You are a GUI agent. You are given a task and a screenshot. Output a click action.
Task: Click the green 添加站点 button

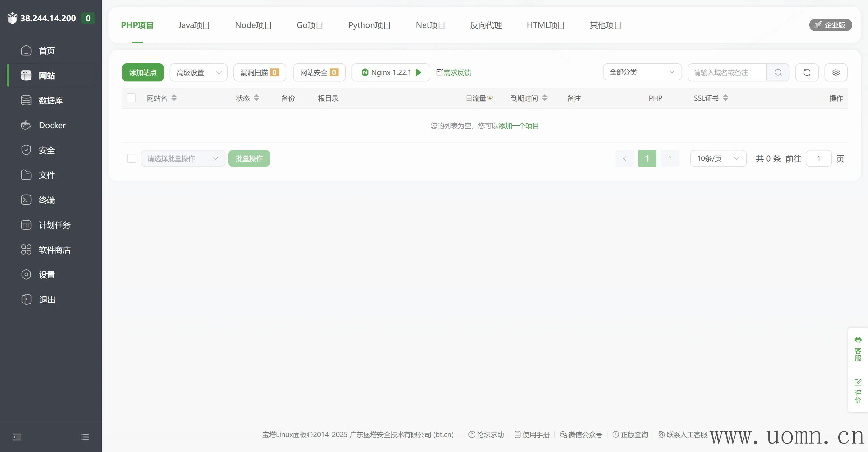[143, 72]
